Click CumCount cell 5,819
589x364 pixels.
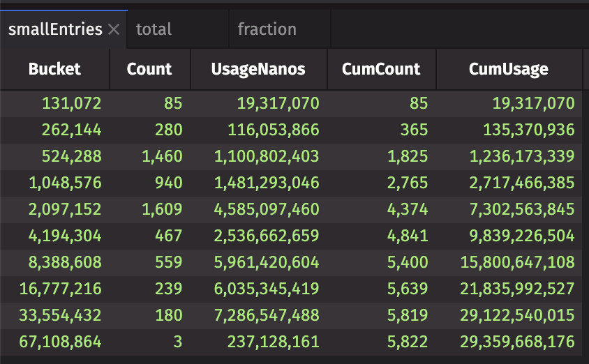coord(408,316)
